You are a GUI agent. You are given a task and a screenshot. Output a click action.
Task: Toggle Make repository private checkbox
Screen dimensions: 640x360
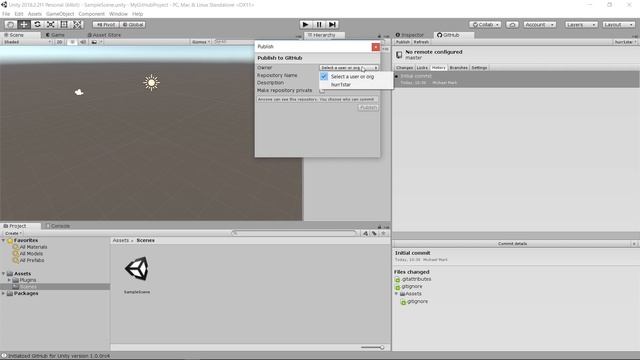322,91
